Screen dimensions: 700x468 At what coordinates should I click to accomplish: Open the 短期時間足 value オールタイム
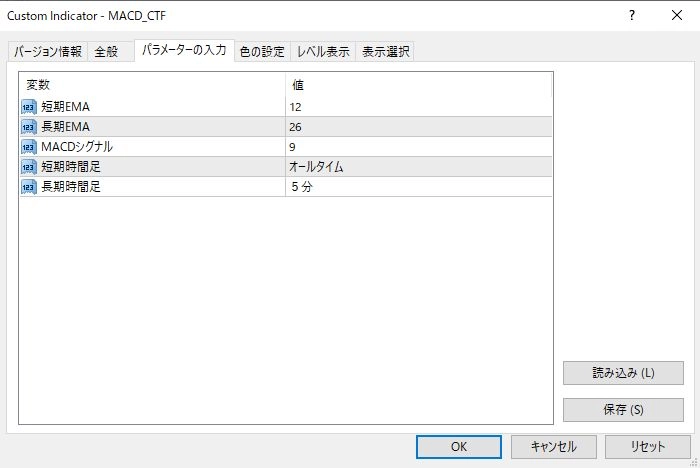tap(418, 167)
